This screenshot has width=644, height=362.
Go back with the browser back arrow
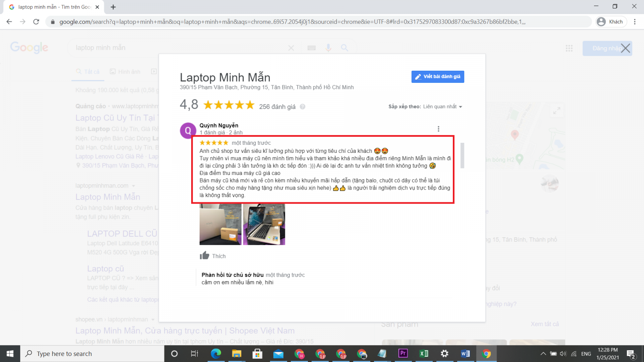click(x=9, y=22)
